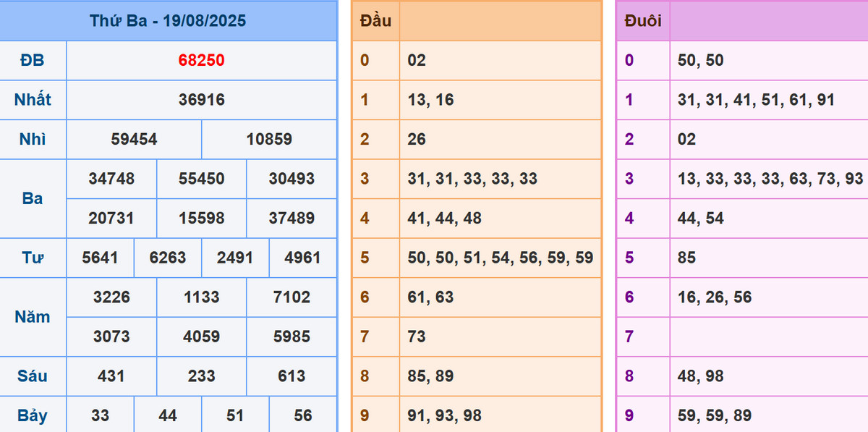Select the Nhất row label
The height and width of the screenshot is (432, 868).
pos(33,100)
